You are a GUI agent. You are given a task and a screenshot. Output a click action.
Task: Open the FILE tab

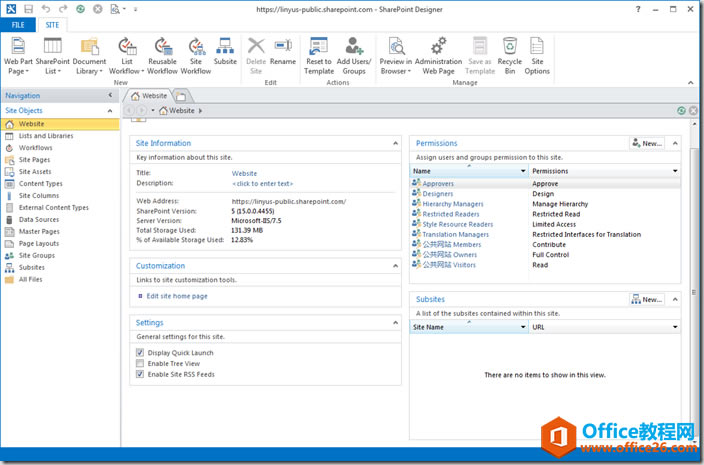(x=19, y=24)
